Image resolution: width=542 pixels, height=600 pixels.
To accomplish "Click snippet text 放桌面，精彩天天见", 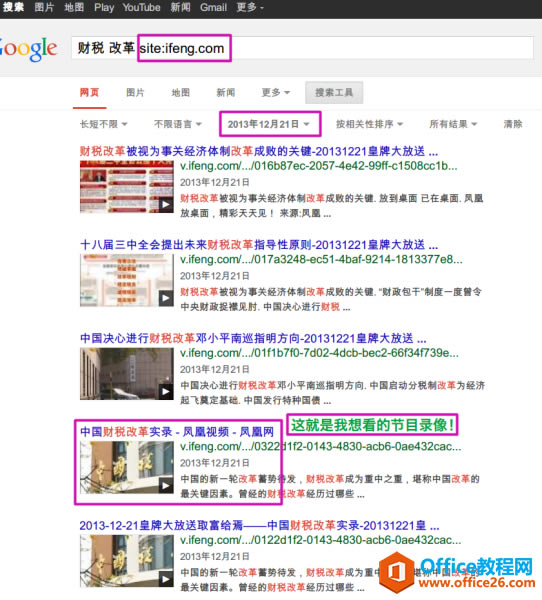I will (x=227, y=214).
